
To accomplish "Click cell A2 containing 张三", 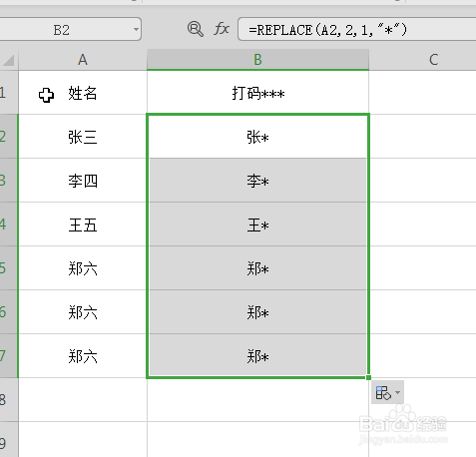I will pos(83,137).
